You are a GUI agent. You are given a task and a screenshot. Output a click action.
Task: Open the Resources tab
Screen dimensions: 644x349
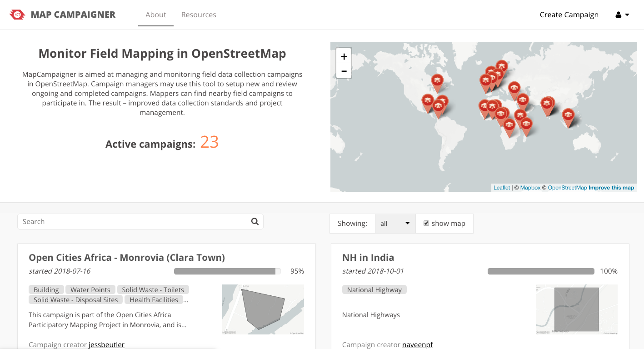point(199,15)
